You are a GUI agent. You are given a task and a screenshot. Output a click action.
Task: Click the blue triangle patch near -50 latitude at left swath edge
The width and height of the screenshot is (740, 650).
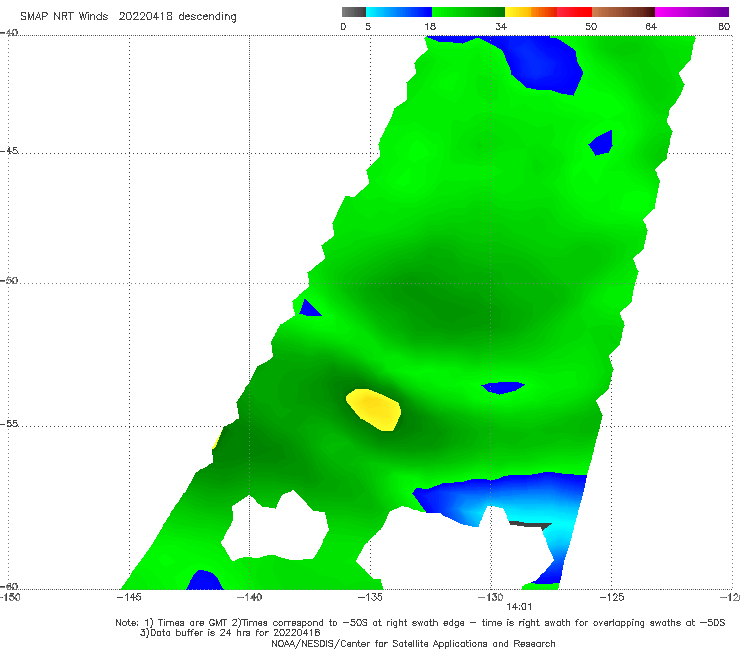point(309,309)
